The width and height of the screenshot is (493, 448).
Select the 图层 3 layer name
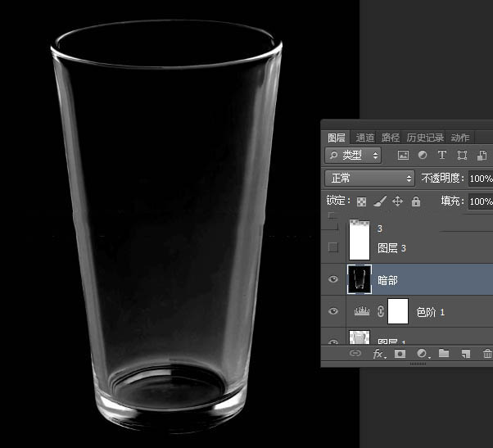click(x=391, y=248)
